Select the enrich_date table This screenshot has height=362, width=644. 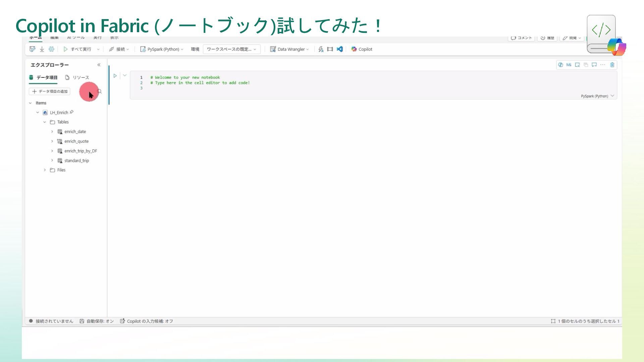75,131
